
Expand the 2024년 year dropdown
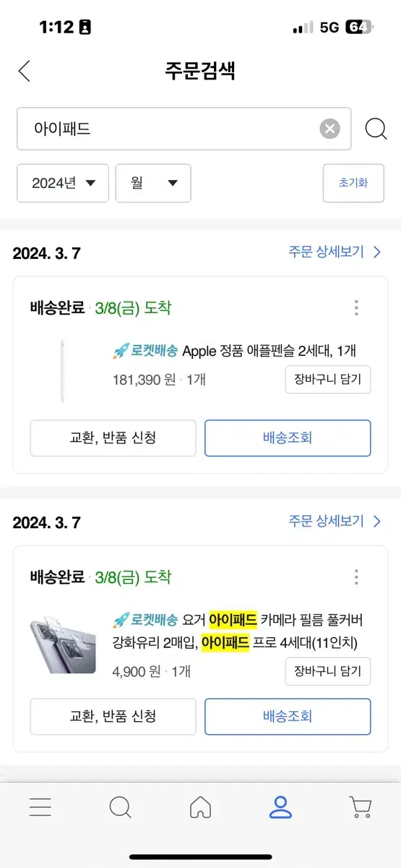click(63, 183)
